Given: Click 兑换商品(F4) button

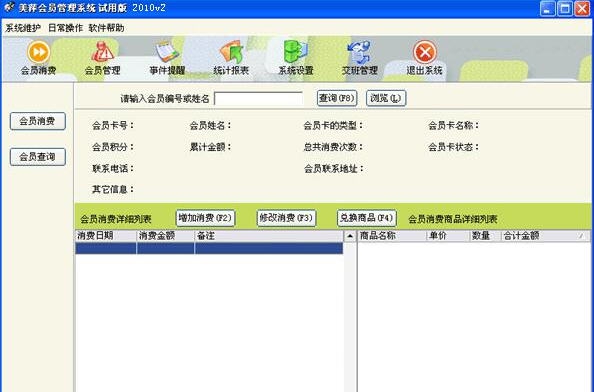Looking at the screenshot, I should 367,218.
